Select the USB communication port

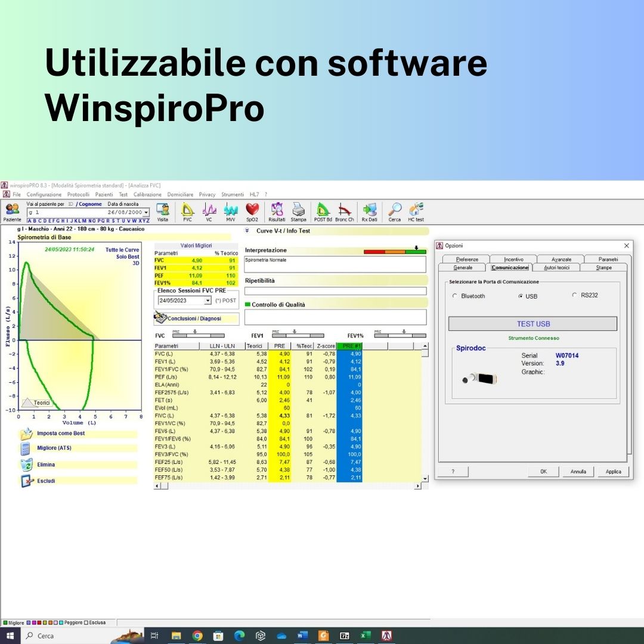[521, 296]
